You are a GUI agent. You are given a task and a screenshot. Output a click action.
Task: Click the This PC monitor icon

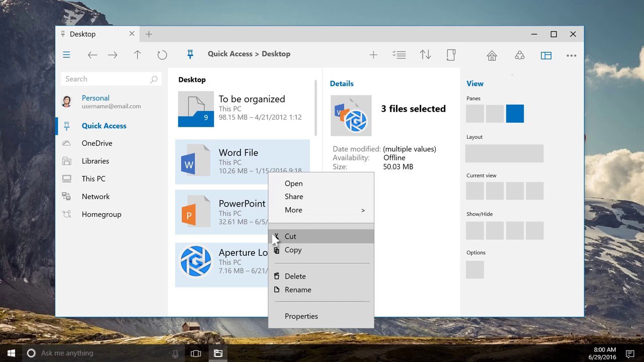66,178
